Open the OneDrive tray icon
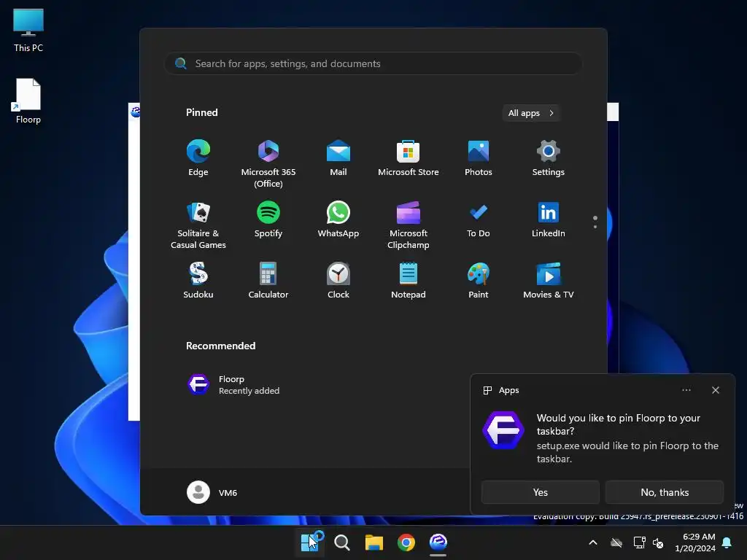Viewport: 747px width, 560px height. pos(616,542)
